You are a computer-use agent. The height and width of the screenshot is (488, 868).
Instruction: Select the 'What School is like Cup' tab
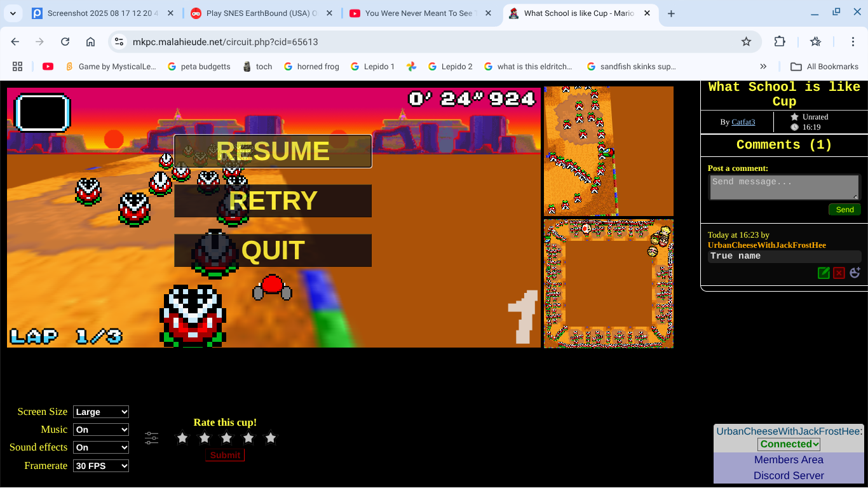pos(580,13)
